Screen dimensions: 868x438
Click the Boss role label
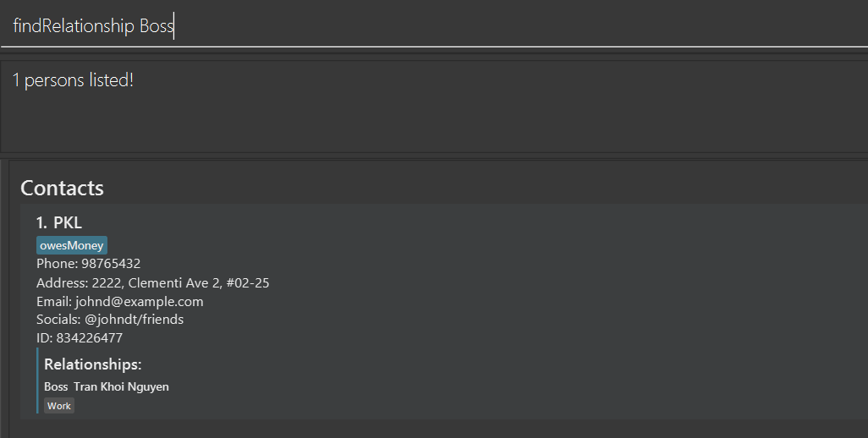pyautogui.click(x=56, y=386)
